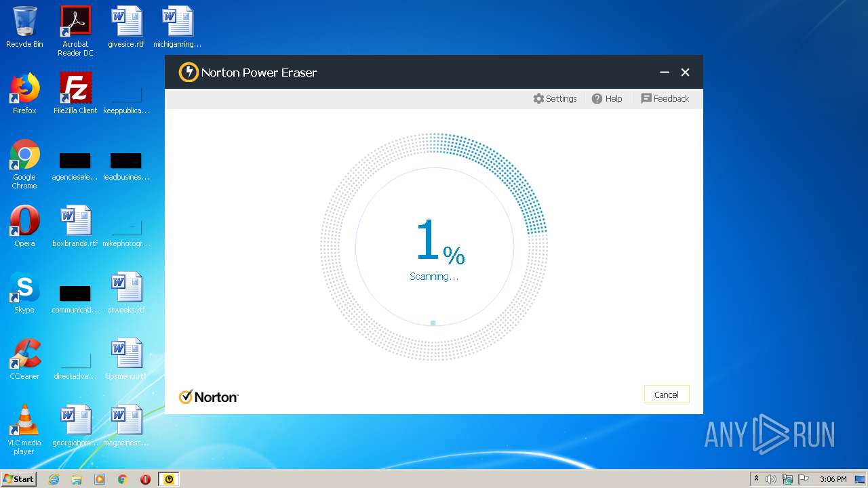Click Norton Power Eraser taskbar button

coord(169,479)
